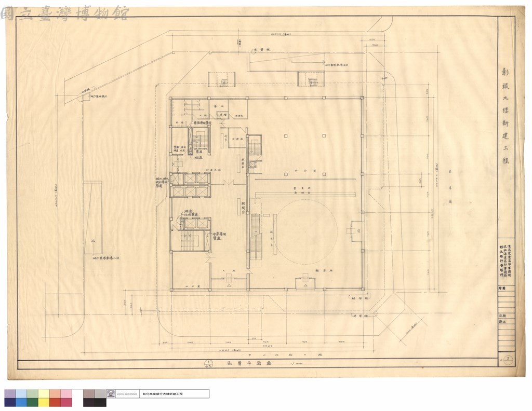The image size is (532, 411).
Task: Click the entrance arrow at 地下室停車場入口
Action: pyautogui.click(x=93, y=240)
